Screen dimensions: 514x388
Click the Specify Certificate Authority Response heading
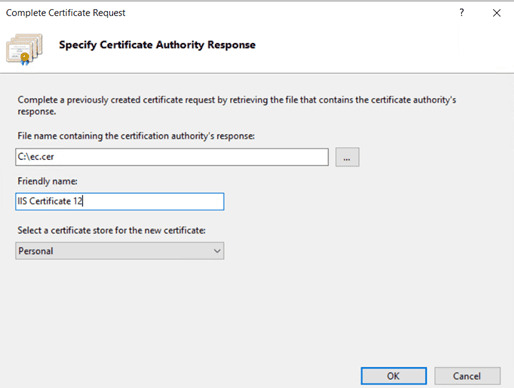157,45
